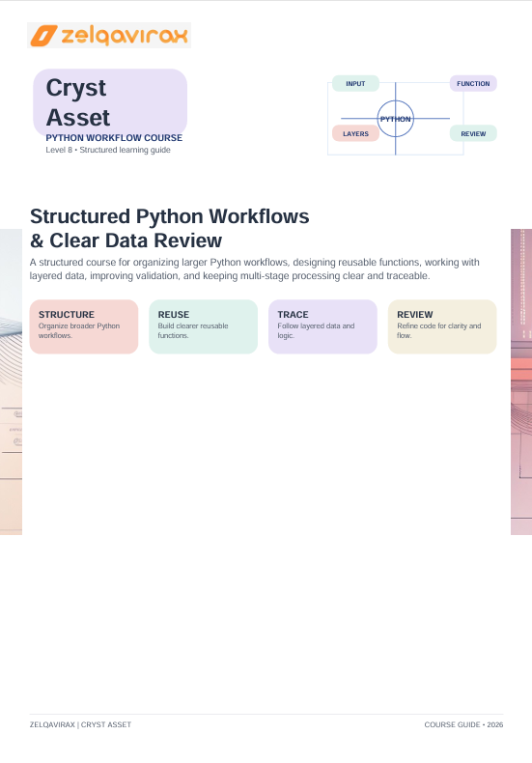Click 'Follow layered data and logic.' text
Viewport: 532px width, 763px height.
(x=316, y=331)
